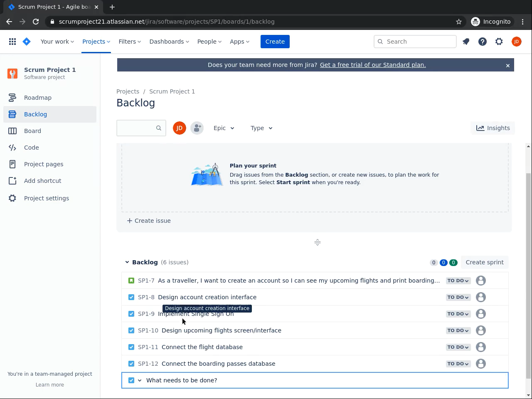Open the settings gear in top bar
Screen dimensions: 532x399
tap(499, 42)
